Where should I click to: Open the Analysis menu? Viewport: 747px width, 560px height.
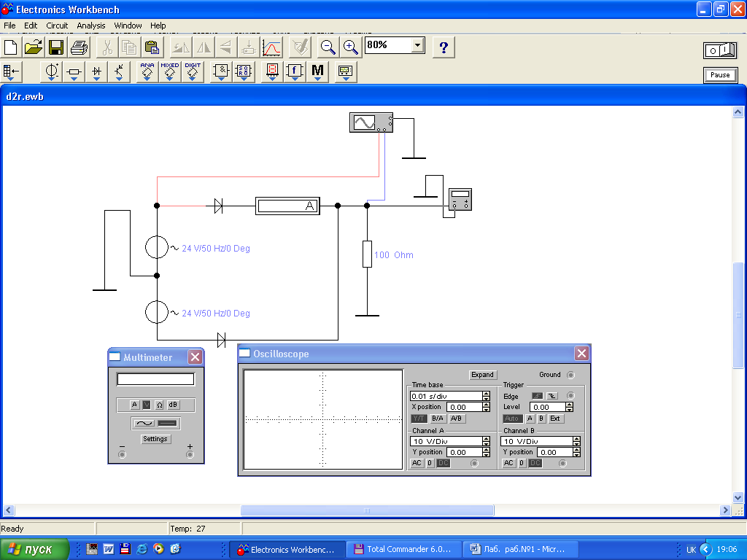click(x=91, y=26)
